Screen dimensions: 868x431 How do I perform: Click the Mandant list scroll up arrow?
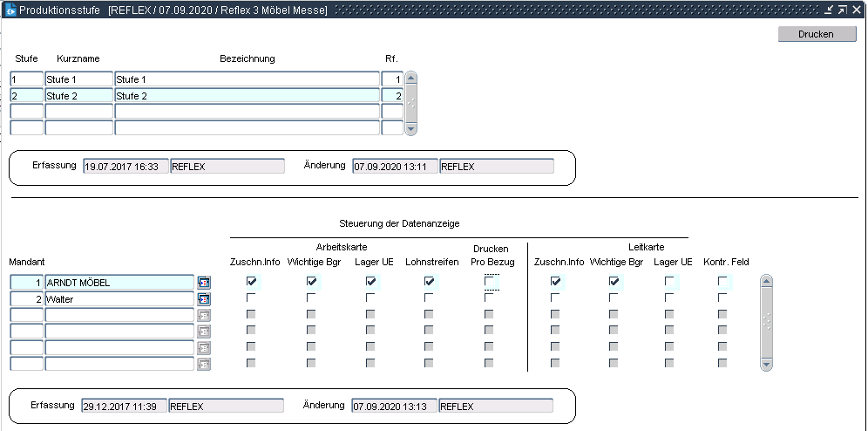[x=766, y=282]
